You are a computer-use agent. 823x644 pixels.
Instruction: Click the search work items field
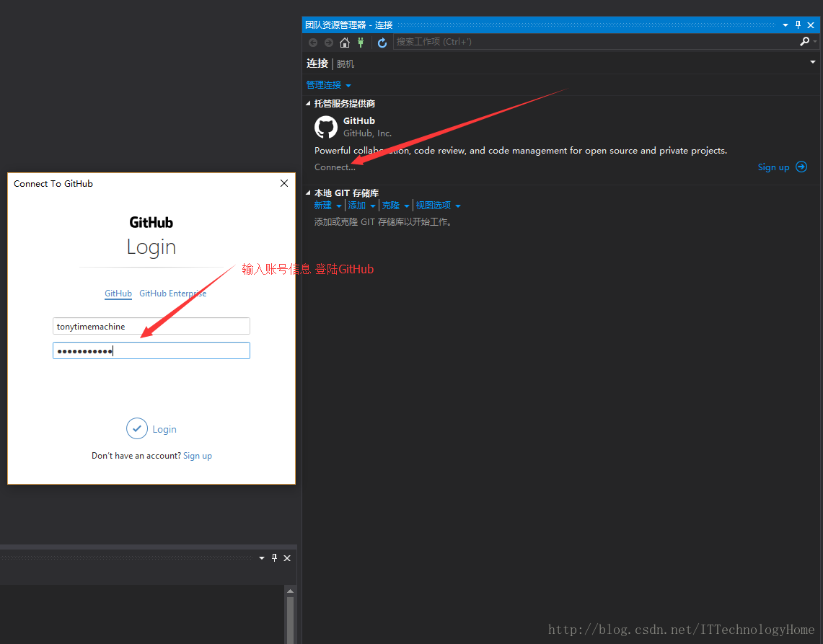coord(595,41)
